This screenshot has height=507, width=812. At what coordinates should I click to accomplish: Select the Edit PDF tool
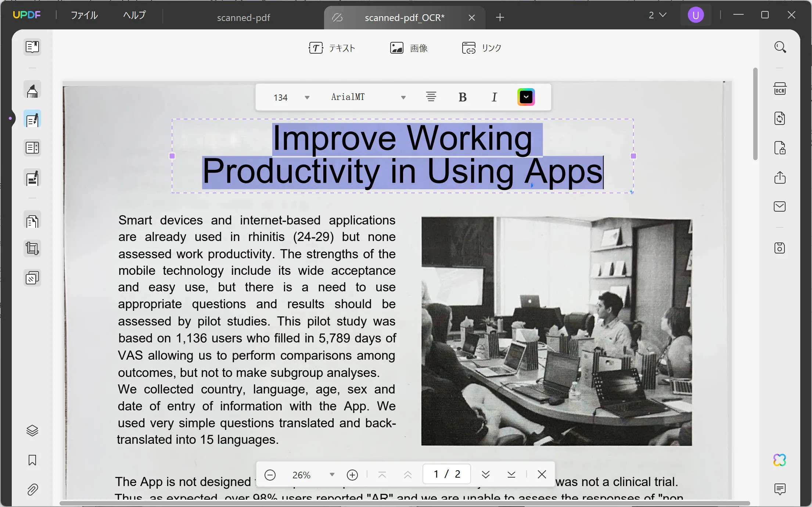point(32,119)
